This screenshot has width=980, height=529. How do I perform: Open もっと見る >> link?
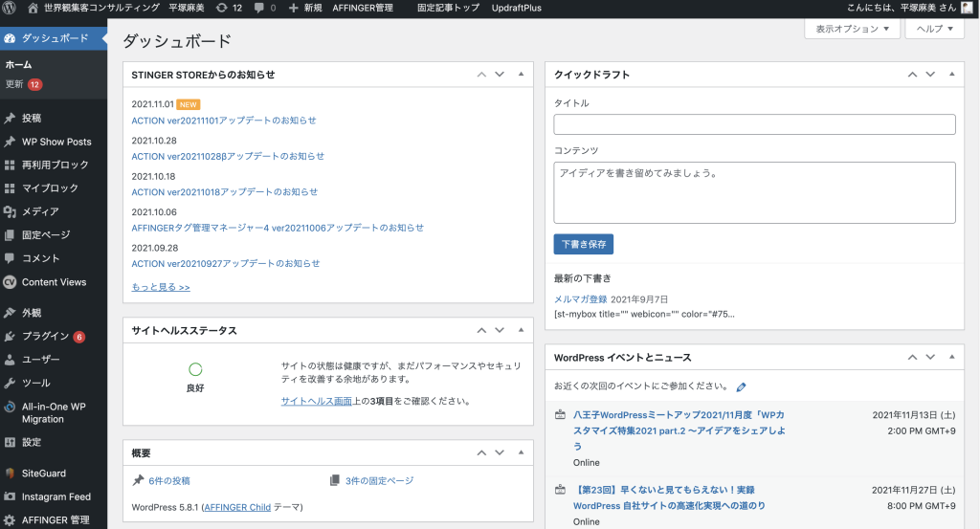click(x=161, y=287)
